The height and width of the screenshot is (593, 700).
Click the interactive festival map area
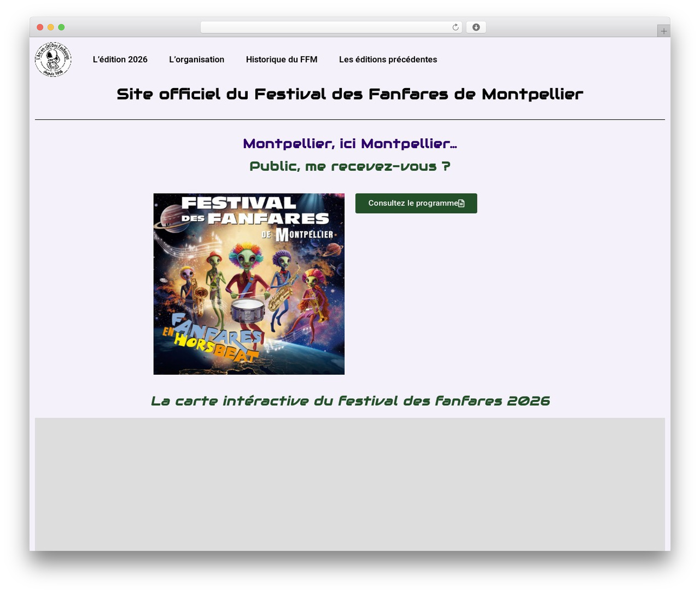[x=350, y=484]
